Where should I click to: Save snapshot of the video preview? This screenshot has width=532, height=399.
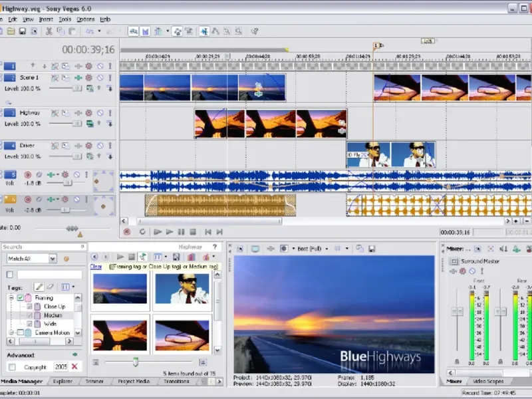pyautogui.click(x=370, y=249)
